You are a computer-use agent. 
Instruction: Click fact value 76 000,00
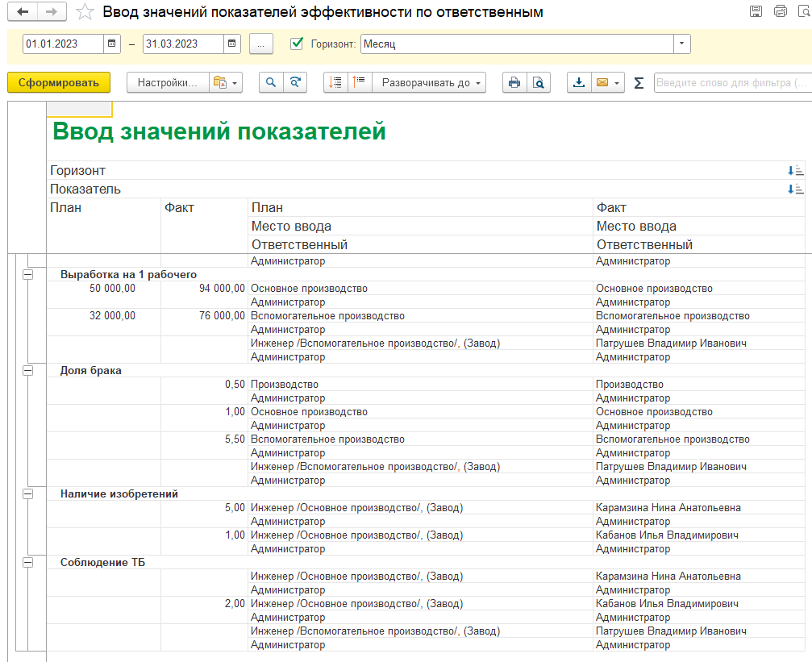coord(223,316)
